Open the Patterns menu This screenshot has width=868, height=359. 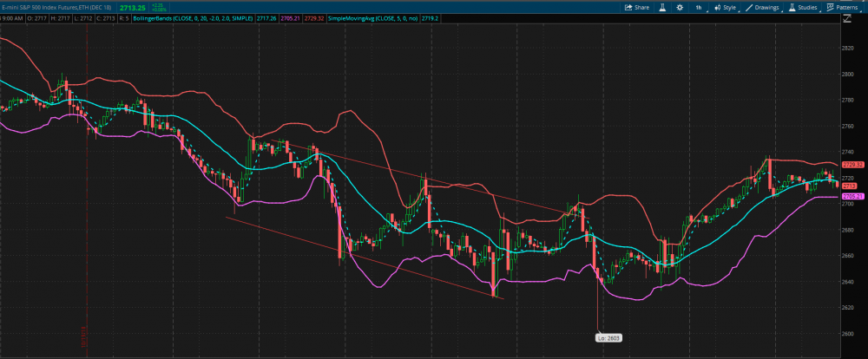[846, 7]
